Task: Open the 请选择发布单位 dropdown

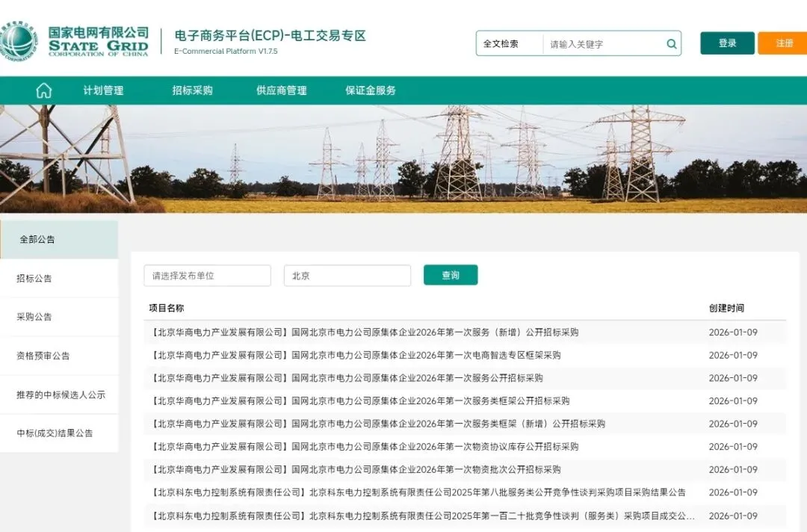Action: (x=208, y=276)
